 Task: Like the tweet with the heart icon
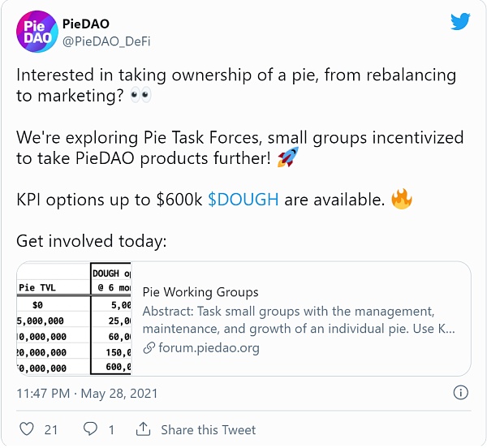[x=27, y=429]
